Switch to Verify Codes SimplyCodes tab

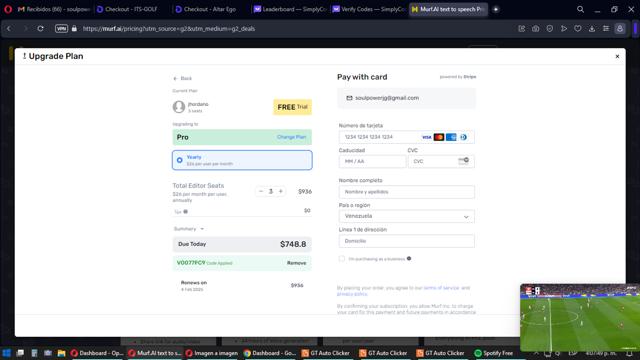click(367, 9)
